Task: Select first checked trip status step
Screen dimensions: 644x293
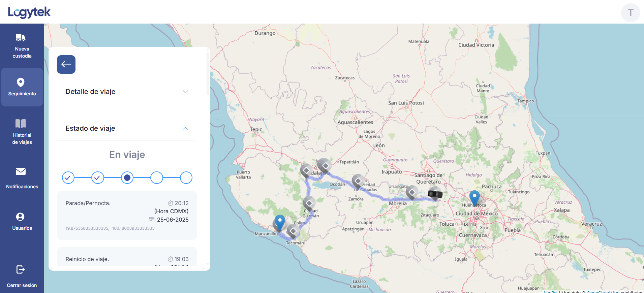Action: tap(68, 177)
